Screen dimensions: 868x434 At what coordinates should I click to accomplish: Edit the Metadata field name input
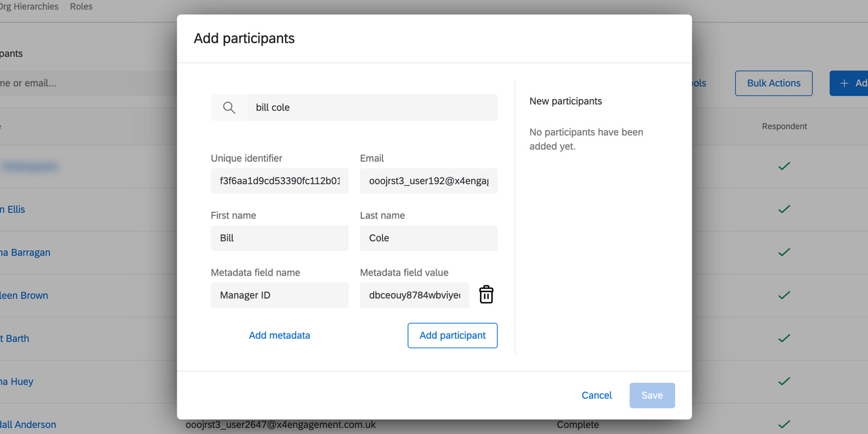tap(279, 296)
